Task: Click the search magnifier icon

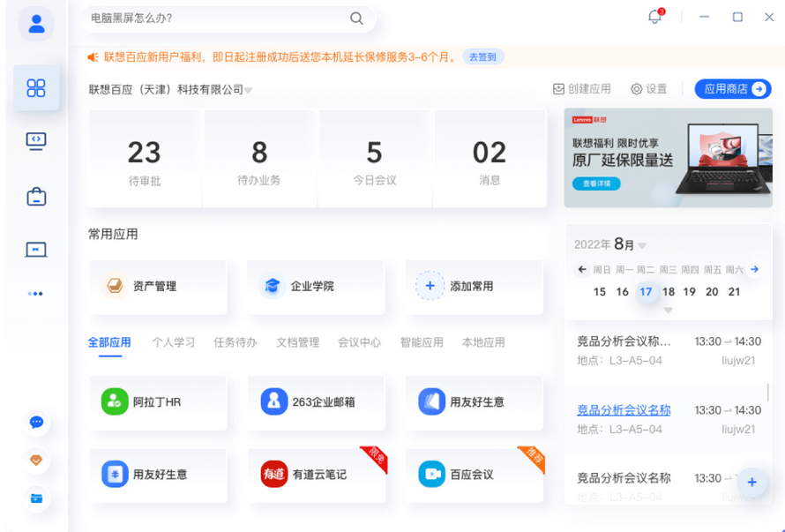Action: click(x=356, y=19)
